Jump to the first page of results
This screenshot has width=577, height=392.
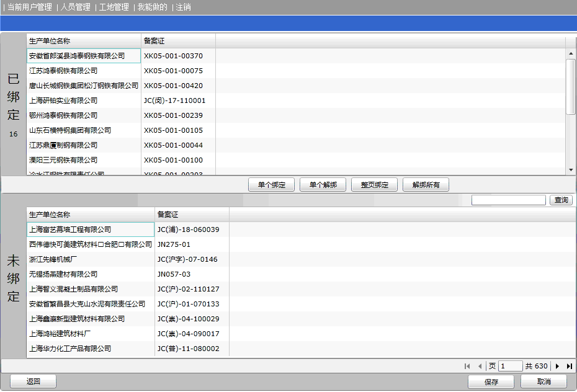[x=468, y=367]
